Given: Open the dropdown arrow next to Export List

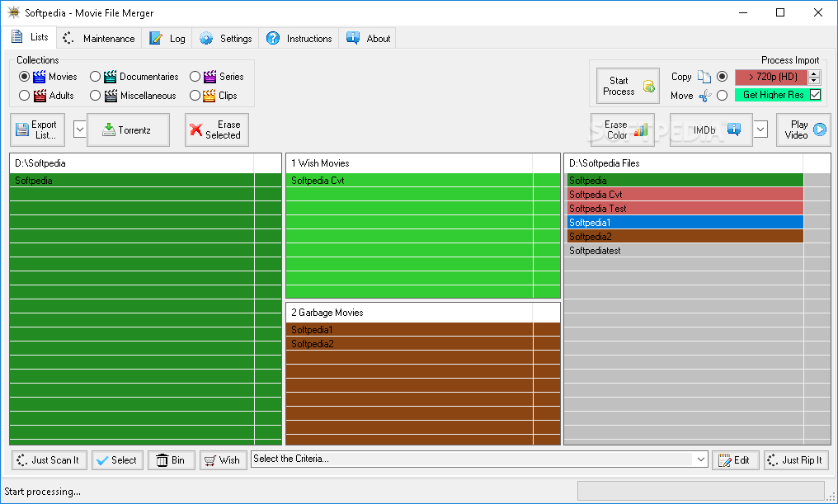Looking at the screenshot, I should (80, 130).
